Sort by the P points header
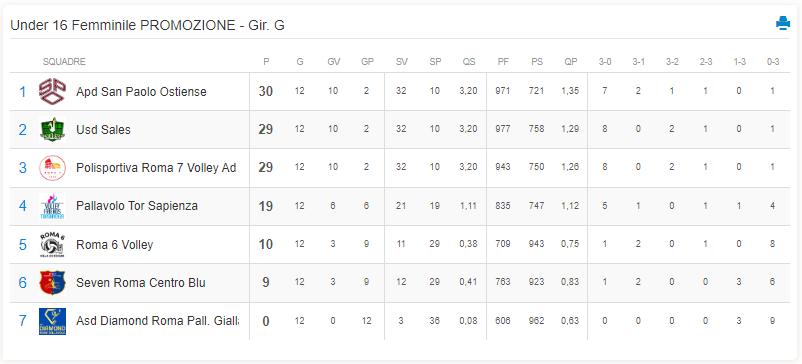The height and width of the screenshot is (364, 802). pyautogui.click(x=266, y=62)
